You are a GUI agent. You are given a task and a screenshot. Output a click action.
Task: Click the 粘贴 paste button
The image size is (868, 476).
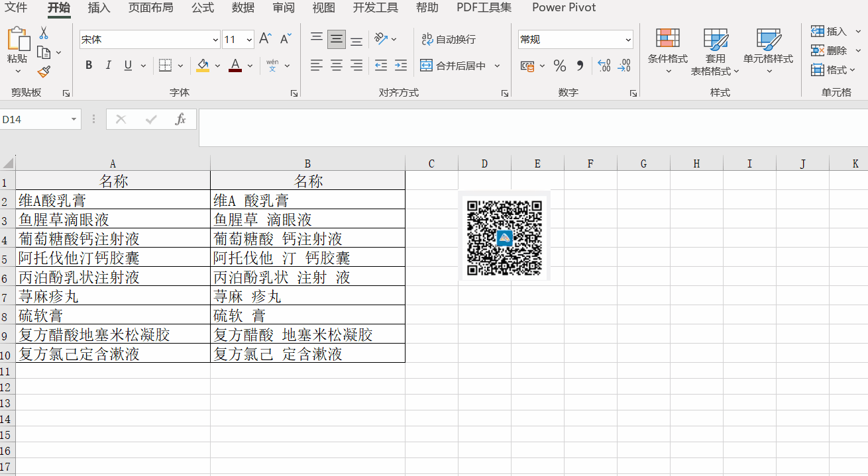(18, 45)
